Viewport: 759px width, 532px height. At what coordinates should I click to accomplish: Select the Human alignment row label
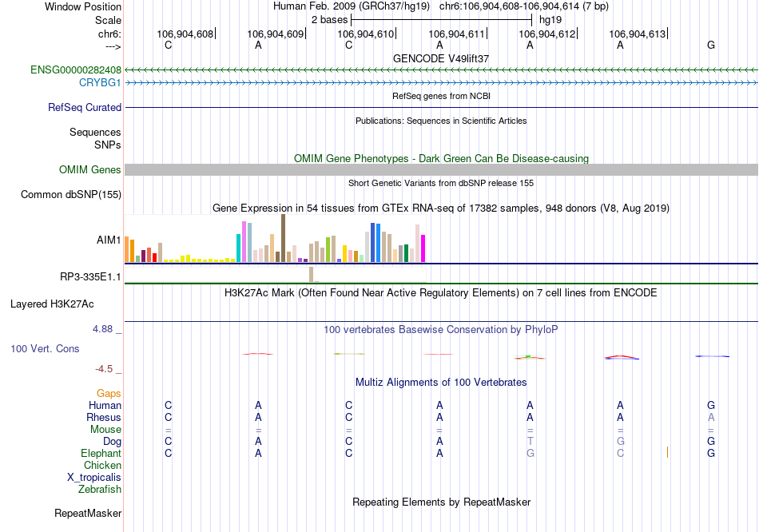click(x=105, y=406)
